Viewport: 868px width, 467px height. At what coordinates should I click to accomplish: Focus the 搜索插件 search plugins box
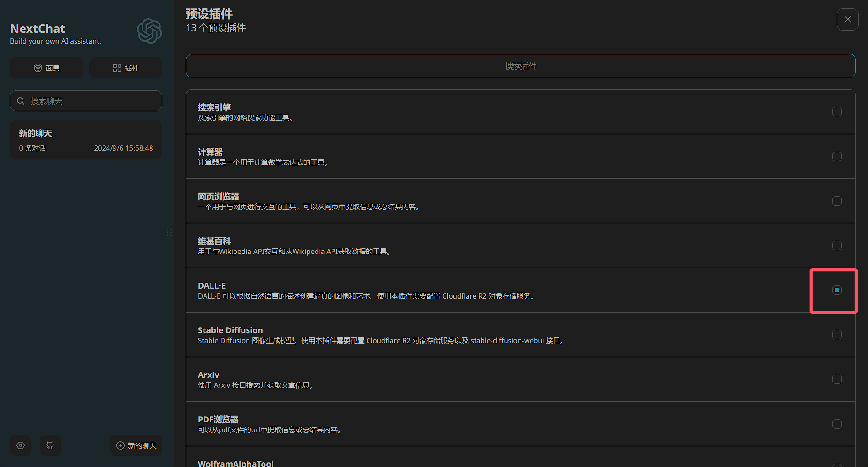tap(521, 66)
